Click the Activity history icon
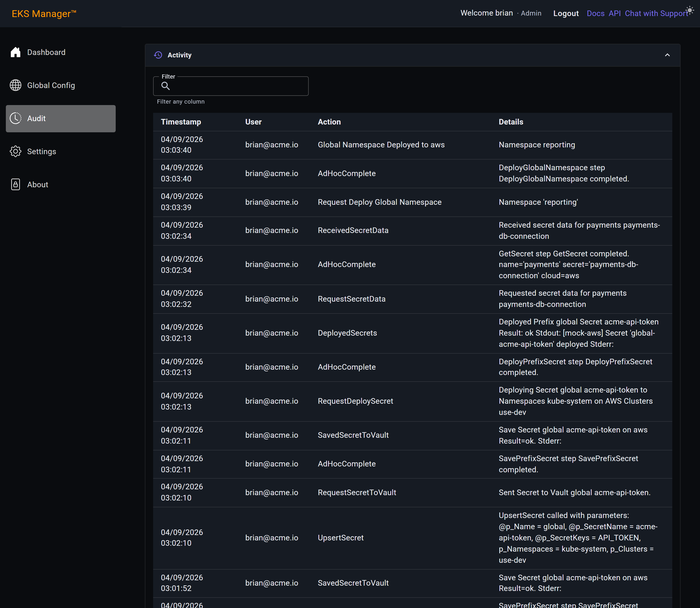 click(x=158, y=55)
